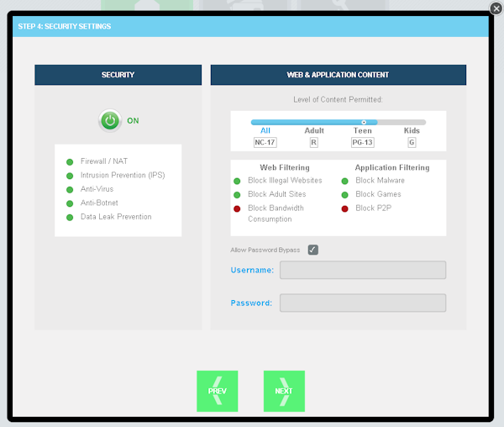Click the Data Leak Prevention text
Viewport: 504px width, 427px height.
(x=116, y=217)
